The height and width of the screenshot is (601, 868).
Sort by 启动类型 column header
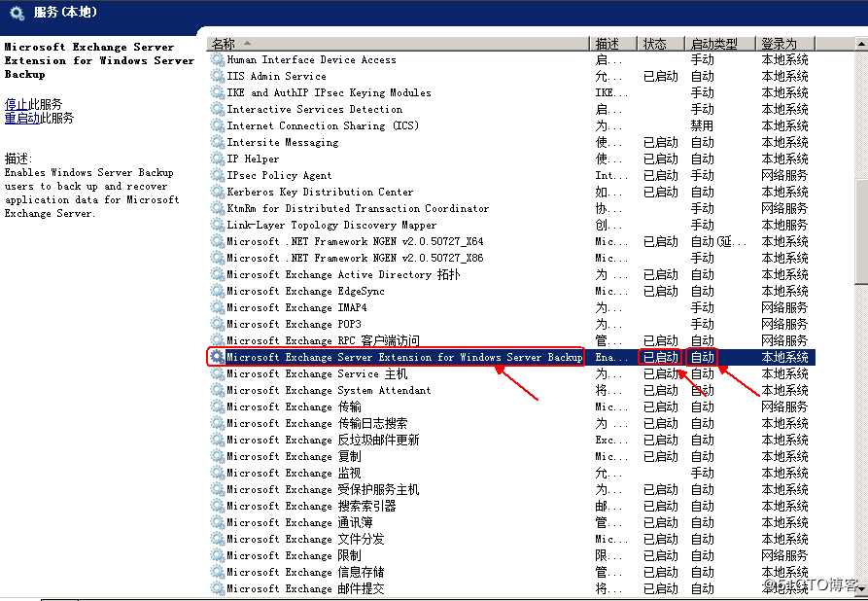(x=720, y=44)
